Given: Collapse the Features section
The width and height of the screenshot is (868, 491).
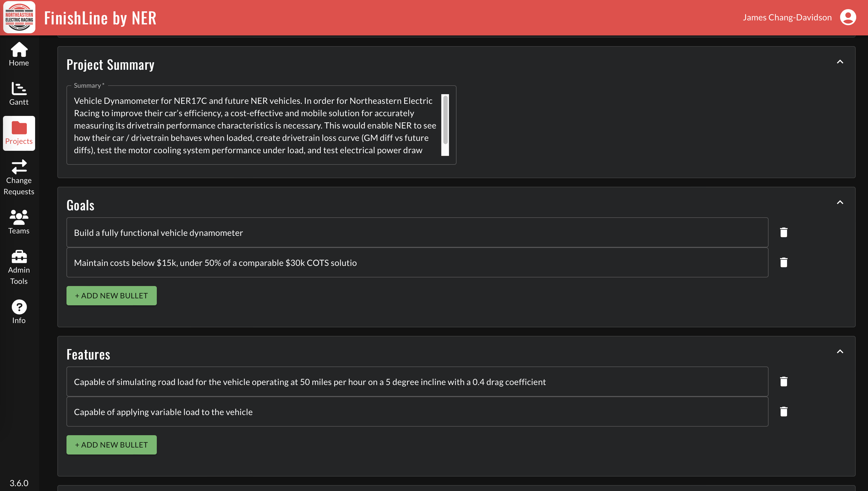Looking at the screenshot, I should point(840,351).
